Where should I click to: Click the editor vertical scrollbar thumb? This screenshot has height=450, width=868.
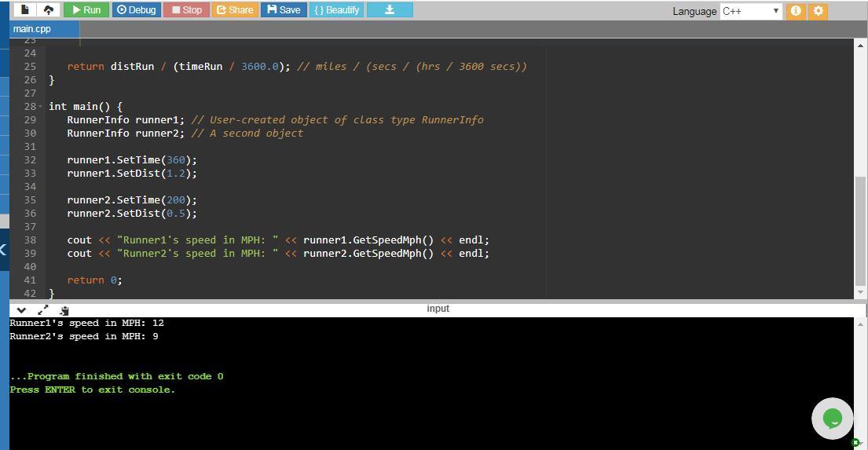click(x=860, y=231)
